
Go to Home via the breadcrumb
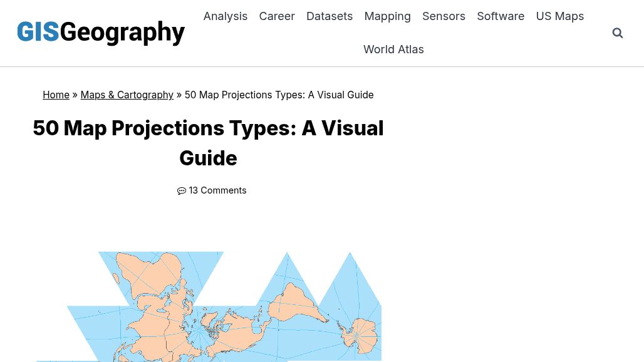pyautogui.click(x=56, y=95)
